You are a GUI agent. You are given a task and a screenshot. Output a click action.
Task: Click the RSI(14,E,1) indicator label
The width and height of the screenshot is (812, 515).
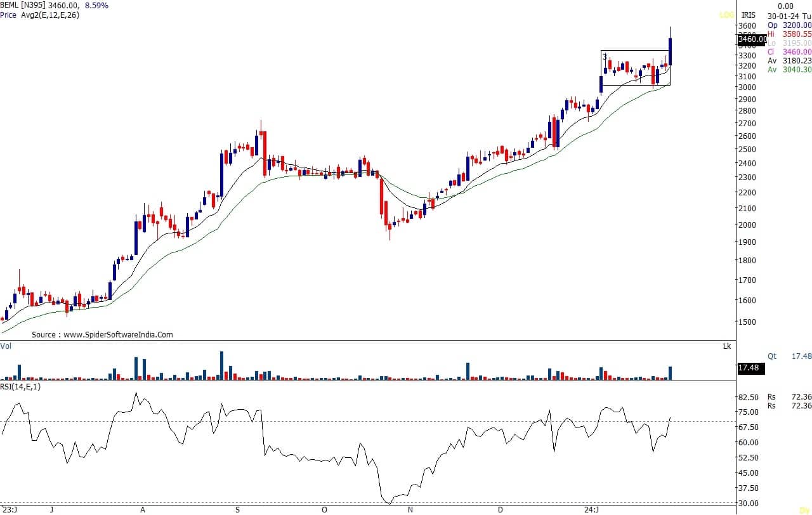coord(21,386)
